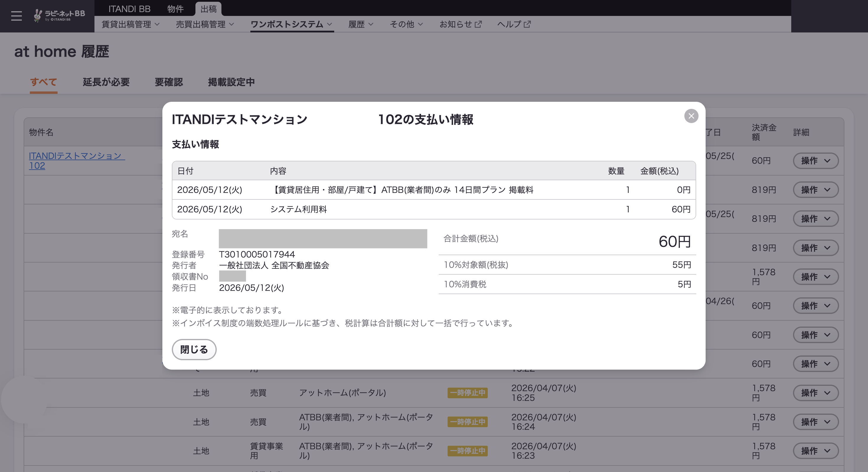Open the ITANDIテストマンション 102 property link
868x472 pixels.
[x=77, y=160]
